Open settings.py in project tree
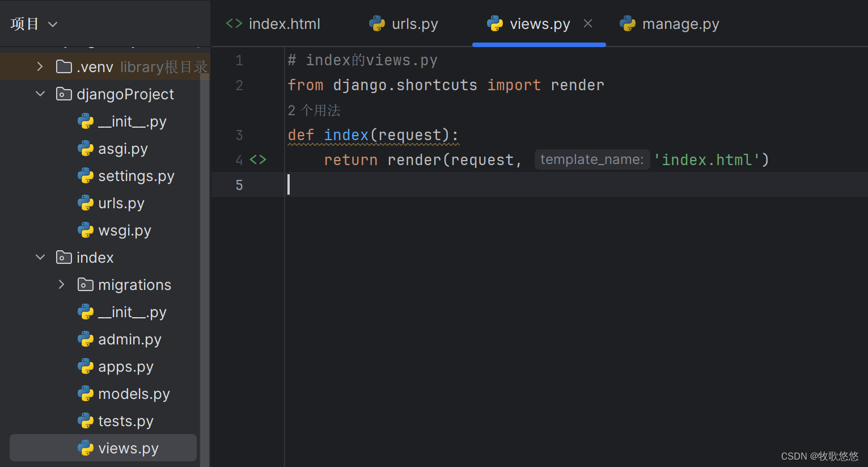The height and width of the screenshot is (467, 868). click(136, 176)
